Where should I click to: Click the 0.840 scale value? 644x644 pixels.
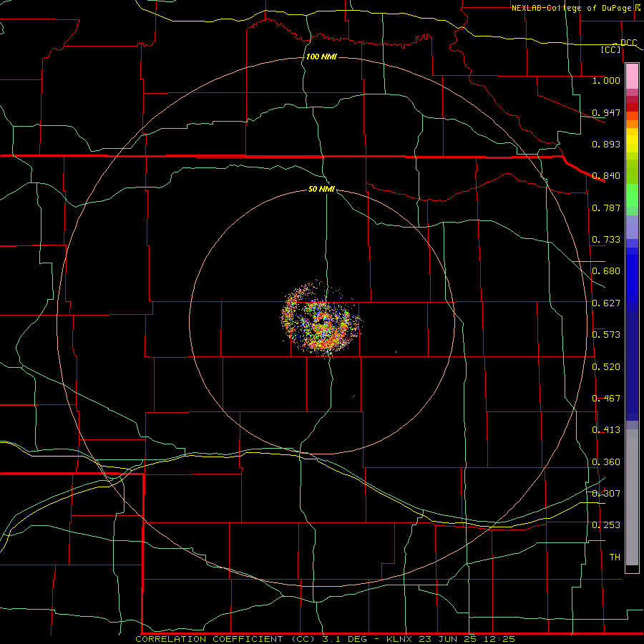click(x=606, y=176)
